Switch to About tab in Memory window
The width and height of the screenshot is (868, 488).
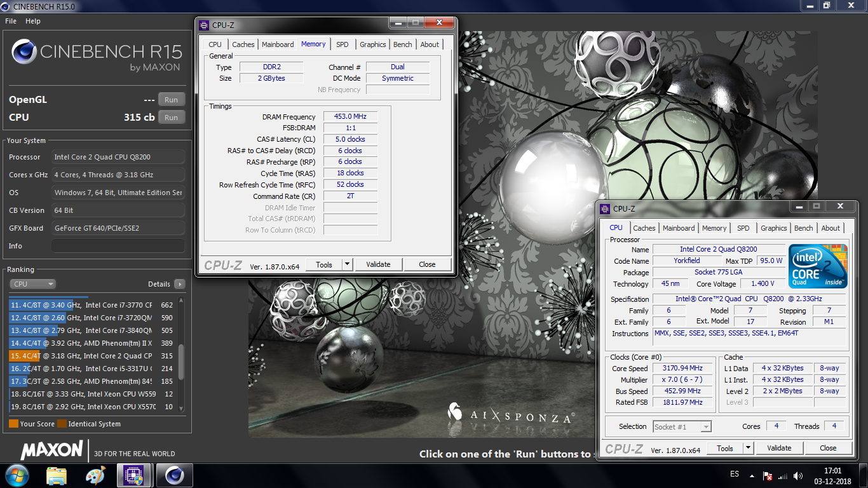(430, 44)
